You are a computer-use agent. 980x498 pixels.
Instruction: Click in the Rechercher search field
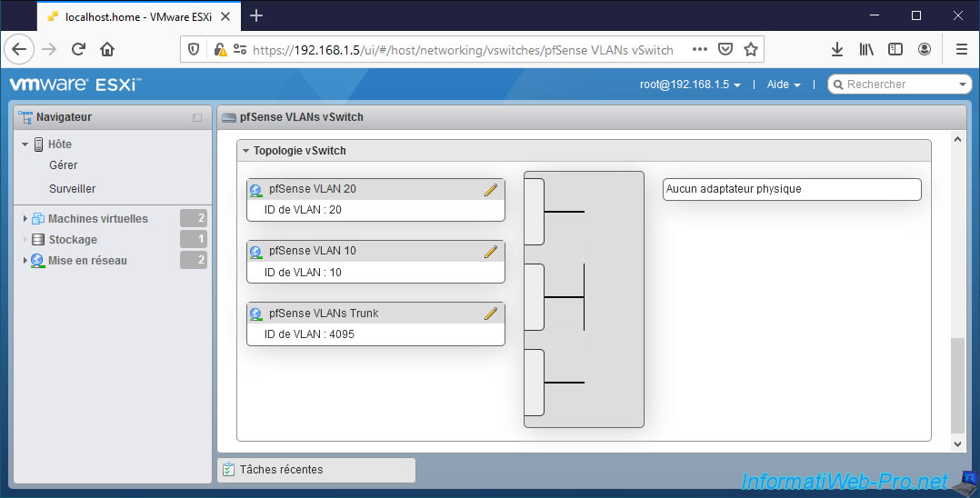[x=900, y=85]
